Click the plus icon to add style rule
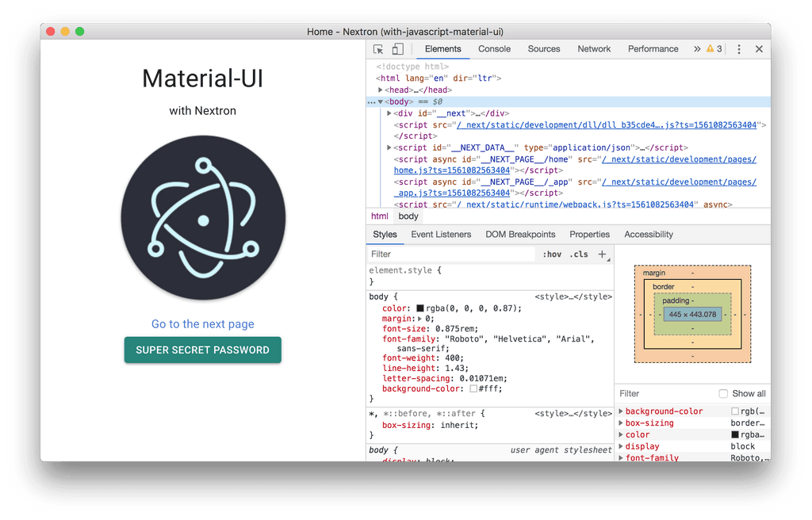Image resolution: width=812 pixels, height=520 pixels. (601, 254)
